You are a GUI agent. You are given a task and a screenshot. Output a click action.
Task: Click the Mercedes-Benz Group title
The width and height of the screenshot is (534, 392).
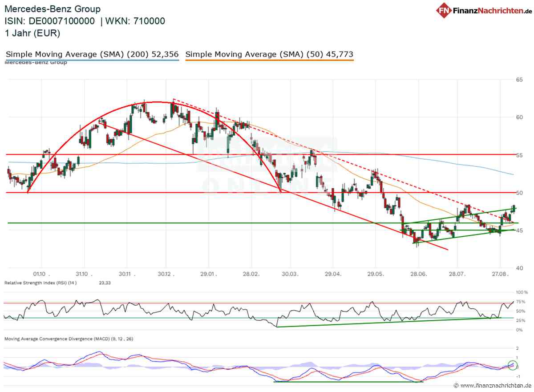[x=53, y=9]
